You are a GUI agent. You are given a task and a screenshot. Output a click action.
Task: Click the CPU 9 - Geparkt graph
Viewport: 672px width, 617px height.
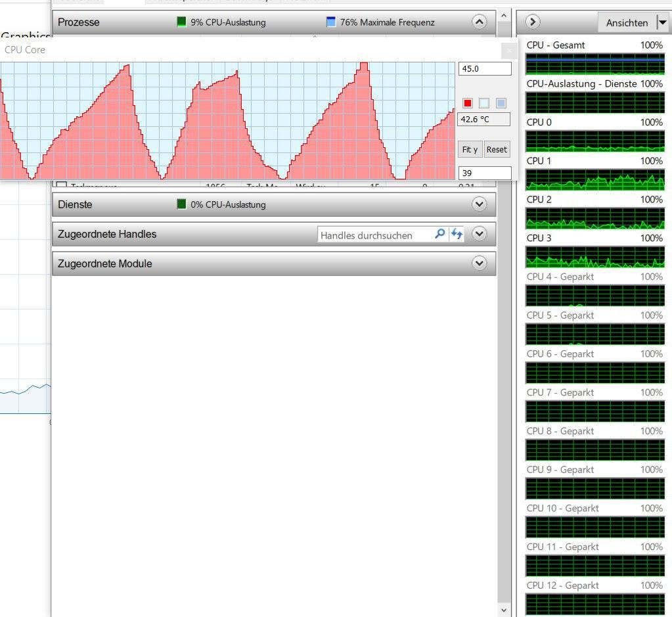[x=595, y=489]
